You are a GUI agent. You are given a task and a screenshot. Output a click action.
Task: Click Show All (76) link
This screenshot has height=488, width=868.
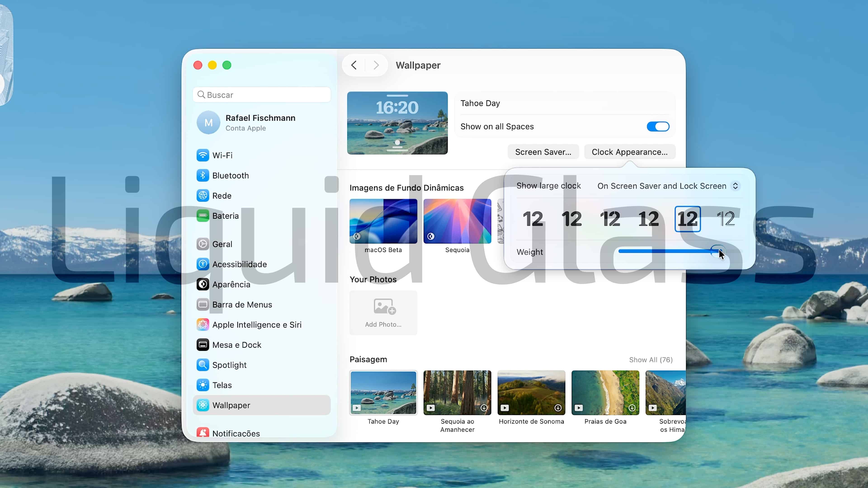651,360
